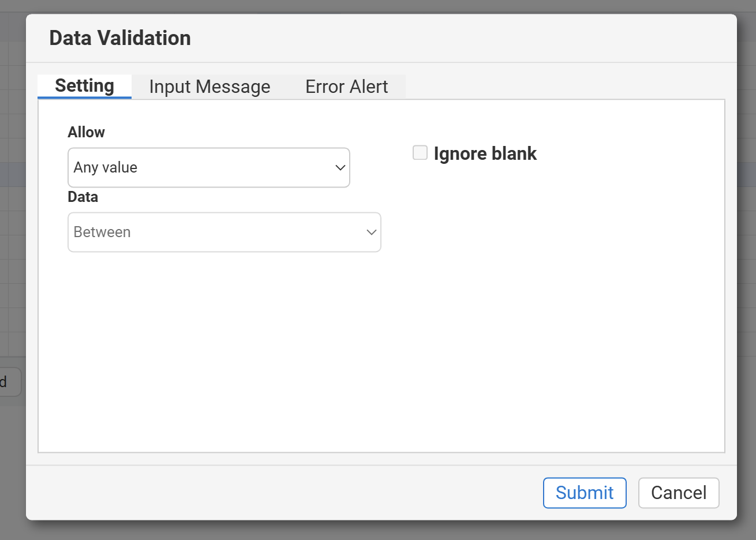Open the Allow dropdown
This screenshot has height=540, width=756.
tap(208, 167)
